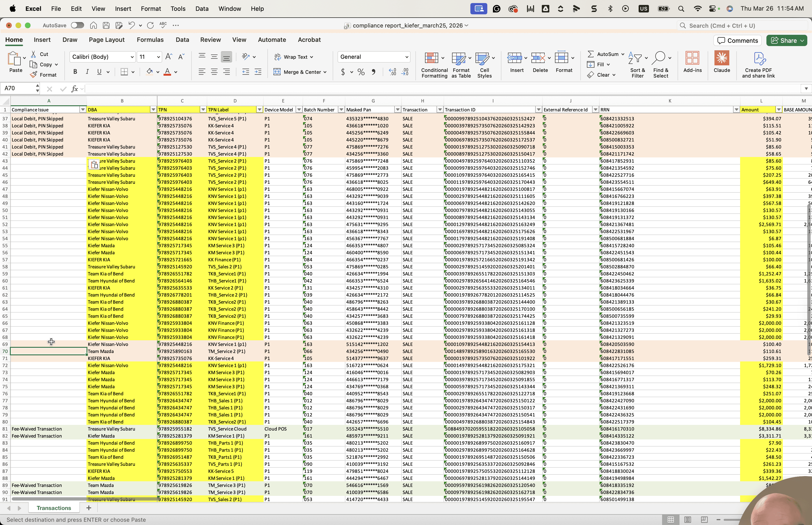Click the Bold formatting icon
The height and width of the screenshot is (525, 812).
click(x=75, y=72)
